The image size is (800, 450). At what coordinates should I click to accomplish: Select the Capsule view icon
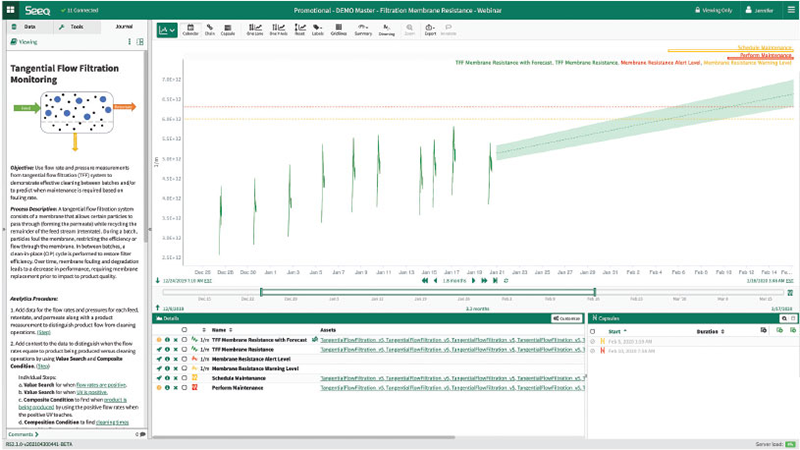pos(228,30)
